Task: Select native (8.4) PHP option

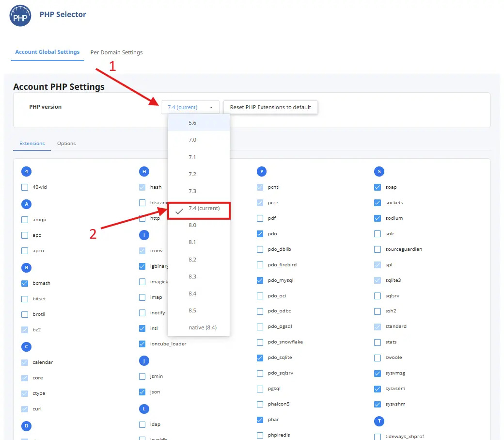Action: coord(199,327)
